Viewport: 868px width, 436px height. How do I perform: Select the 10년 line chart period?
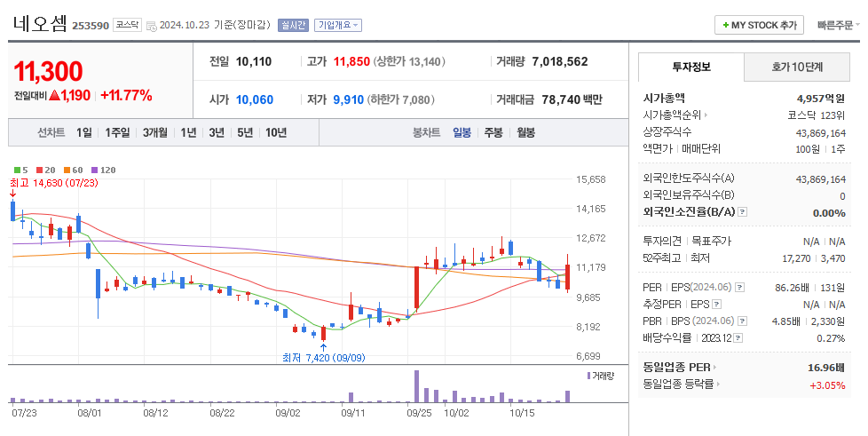tap(276, 132)
